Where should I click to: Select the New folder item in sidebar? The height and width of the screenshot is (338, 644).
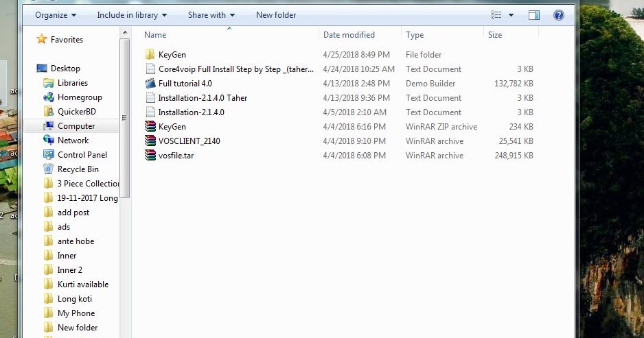77,327
